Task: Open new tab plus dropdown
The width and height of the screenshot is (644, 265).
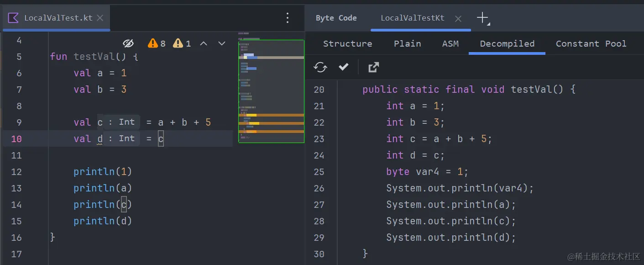Action: (x=483, y=18)
